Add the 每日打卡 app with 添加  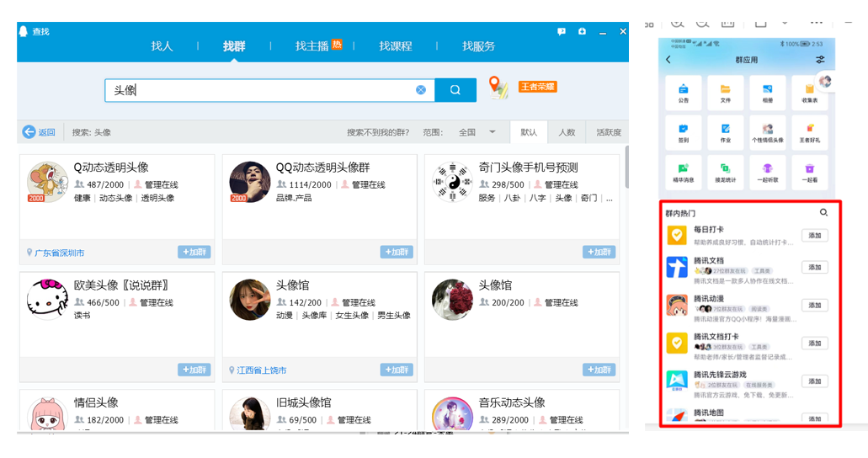(815, 236)
